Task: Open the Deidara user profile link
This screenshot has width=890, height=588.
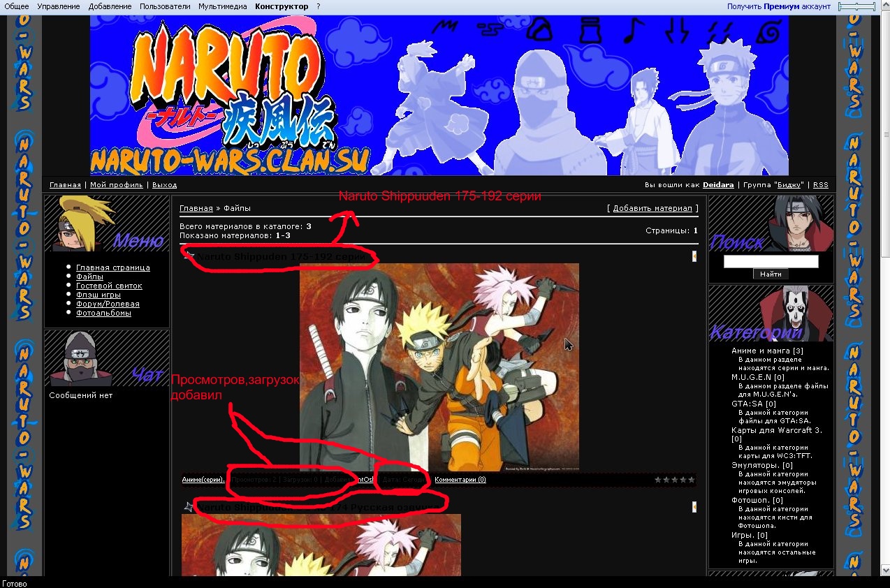Action: 718,185
